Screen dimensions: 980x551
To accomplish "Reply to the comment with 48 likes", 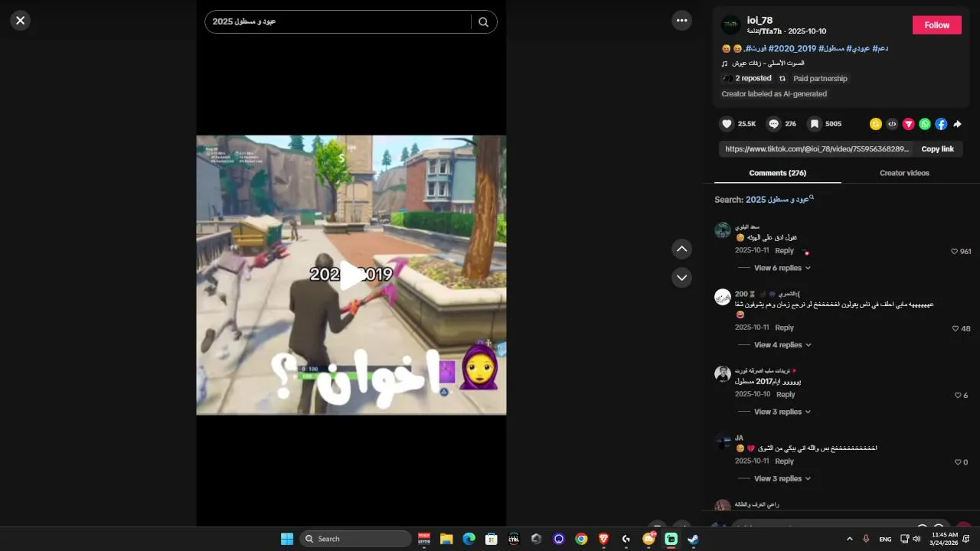I will (x=784, y=328).
